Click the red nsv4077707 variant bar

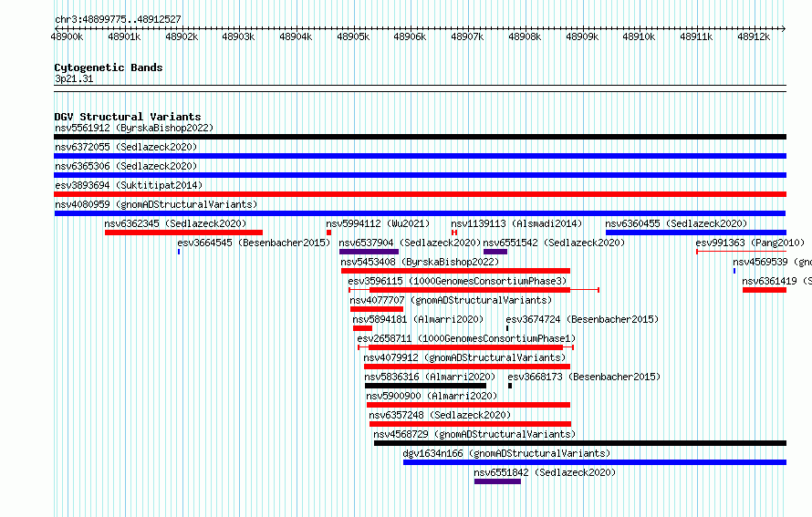(377, 309)
